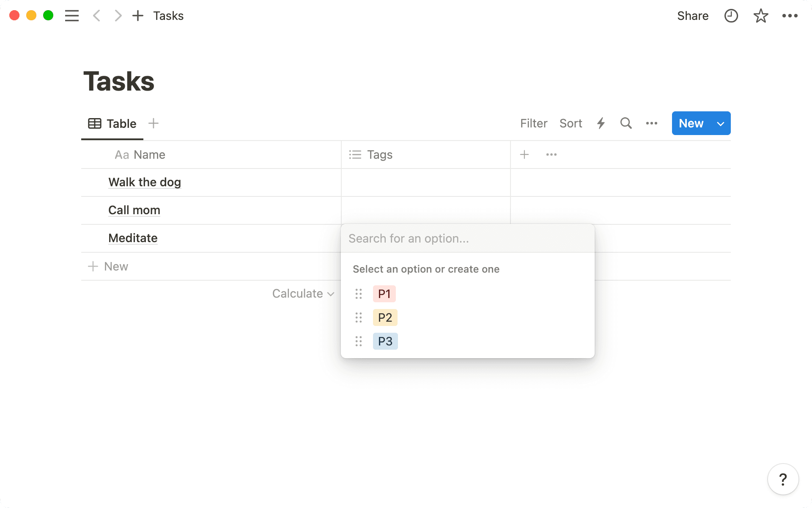This screenshot has width=812, height=508.
Task: Select the red P1 tag option
Action: coord(384,293)
